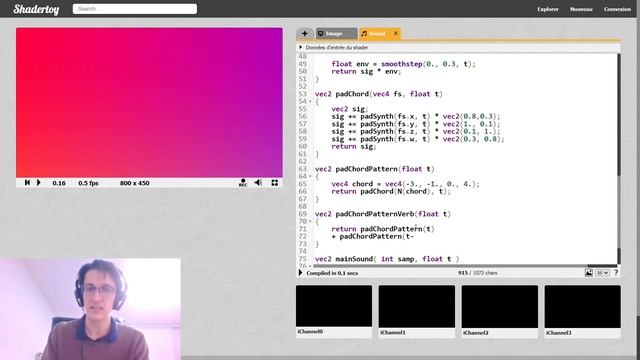The width and height of the screenshot is (640, 360).
Task: Click the '0.5 fps' readout
Action: [x=88, y=183]
